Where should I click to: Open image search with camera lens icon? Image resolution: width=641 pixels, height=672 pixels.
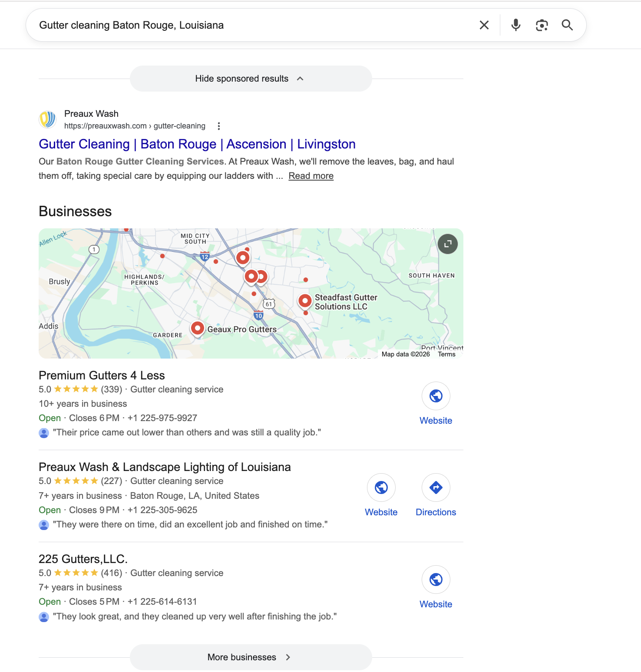[542, 25]
